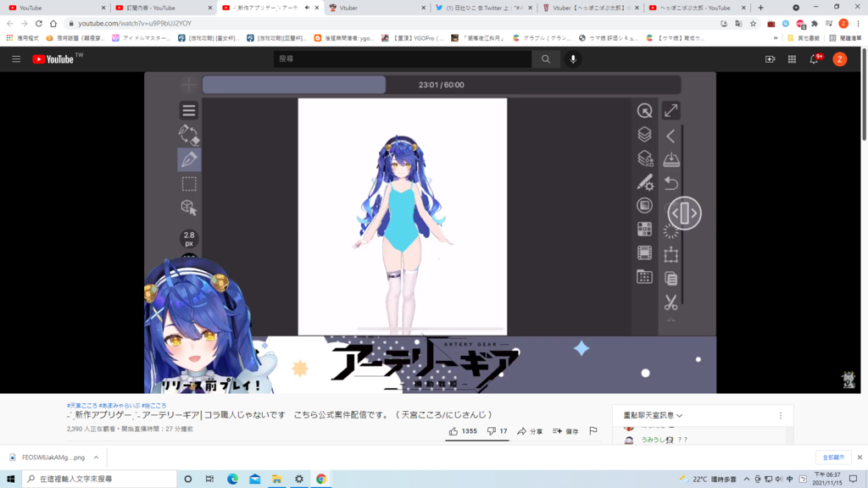Viewport: 868px width, 488px height.
Task: Click the rounded square material icon
Action: coord(644,205)
